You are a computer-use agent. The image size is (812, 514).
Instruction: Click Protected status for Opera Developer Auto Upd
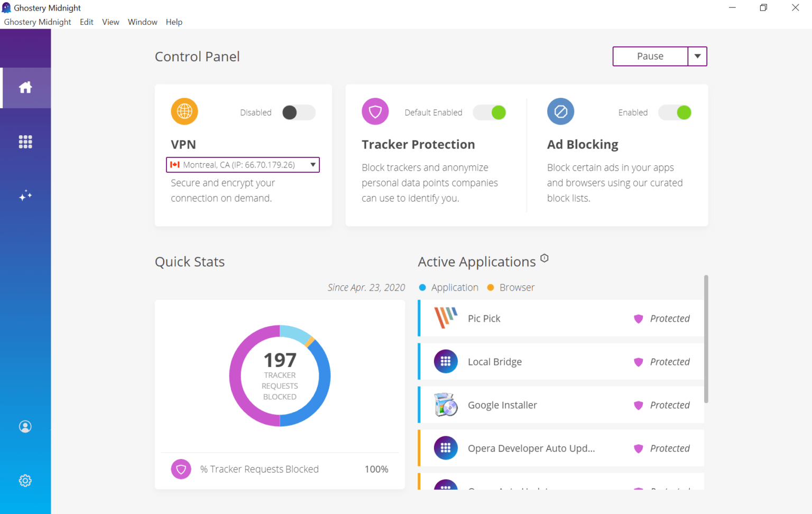point(670,448)
